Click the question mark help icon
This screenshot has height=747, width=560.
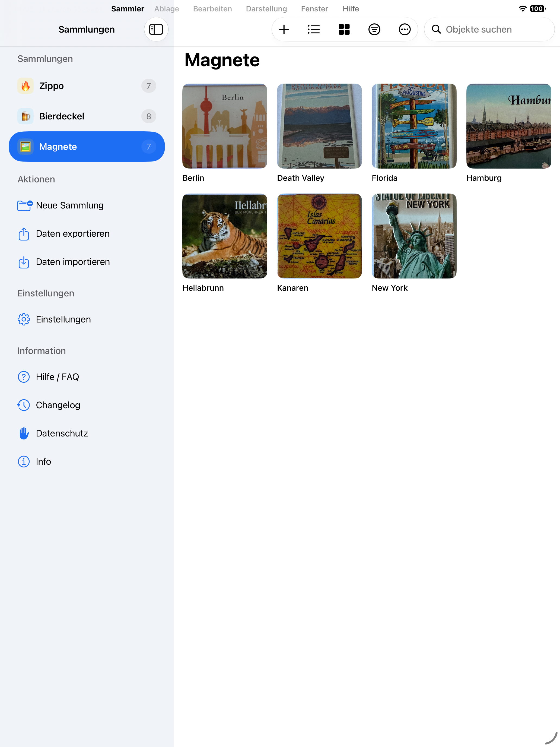click(x=24, y=377)
